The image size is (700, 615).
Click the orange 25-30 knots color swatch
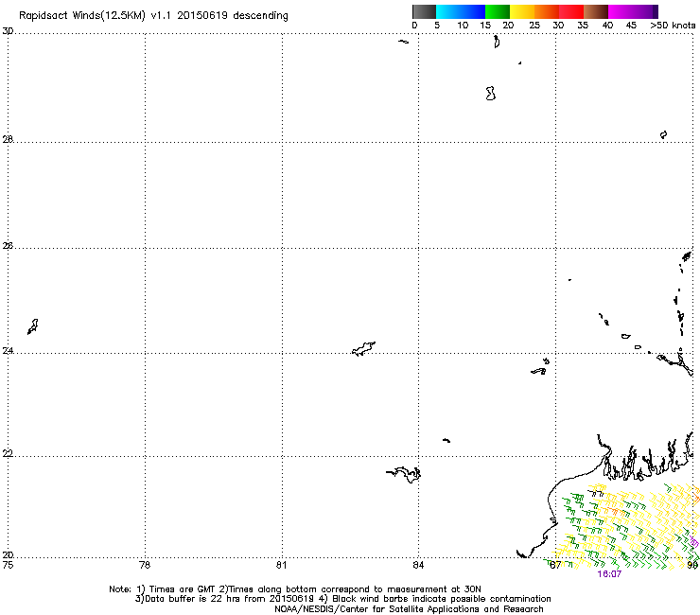tap(547, 11)
